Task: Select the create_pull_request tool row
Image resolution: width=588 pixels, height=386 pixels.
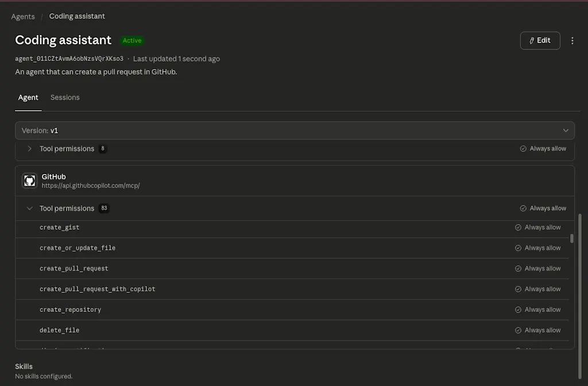Action: pyautogui.click(x=292, y=269)
